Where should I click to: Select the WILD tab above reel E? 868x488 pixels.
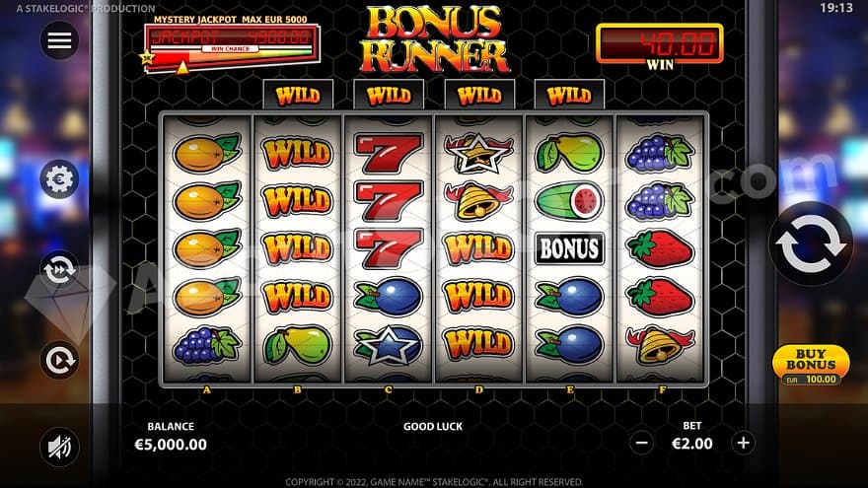point(569,96)
